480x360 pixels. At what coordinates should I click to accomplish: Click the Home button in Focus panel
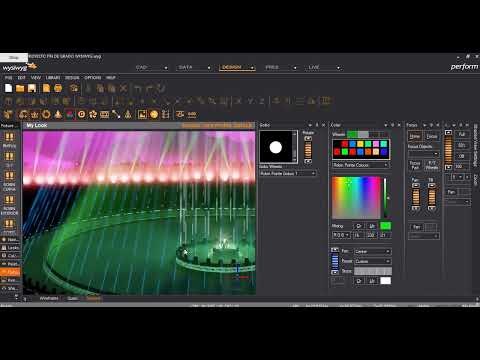click(415, 136)
